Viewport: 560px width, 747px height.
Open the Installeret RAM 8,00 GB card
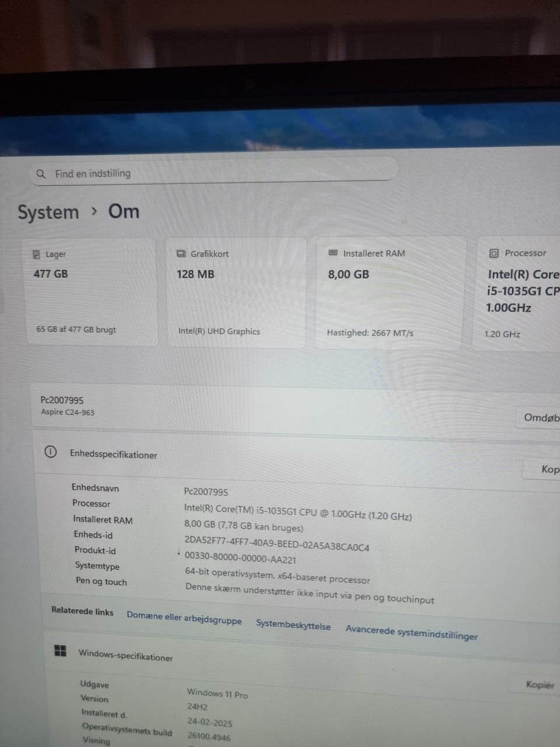(x=391, y=293)
